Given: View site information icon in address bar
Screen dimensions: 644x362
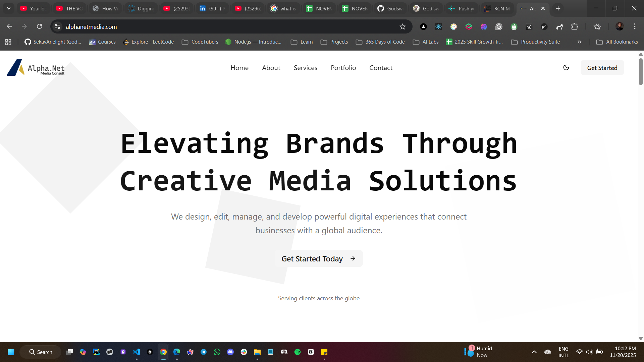Looking at the screenshot, I should point(57,27).
